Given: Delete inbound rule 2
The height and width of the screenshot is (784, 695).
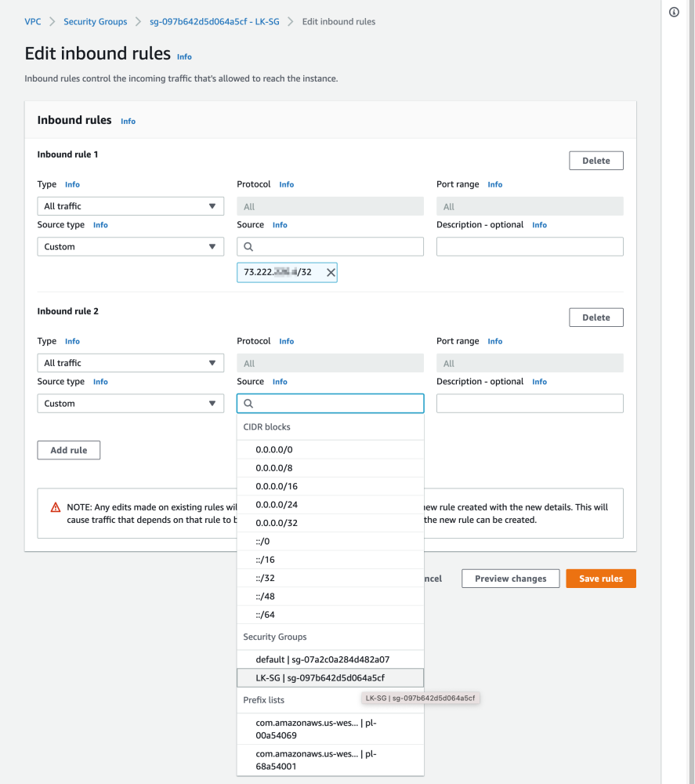Looking at the screenshot, I should 595,318.
